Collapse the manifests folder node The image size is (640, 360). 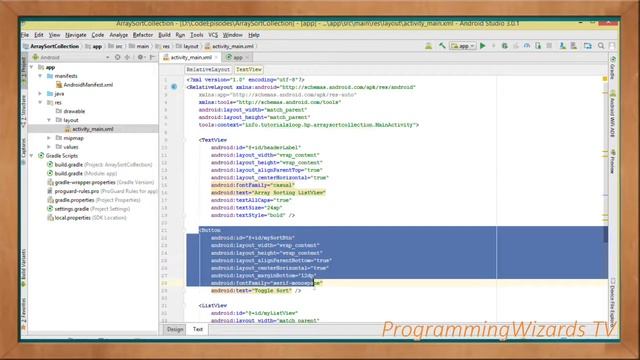pyautogui.click(x=40, y=76)
